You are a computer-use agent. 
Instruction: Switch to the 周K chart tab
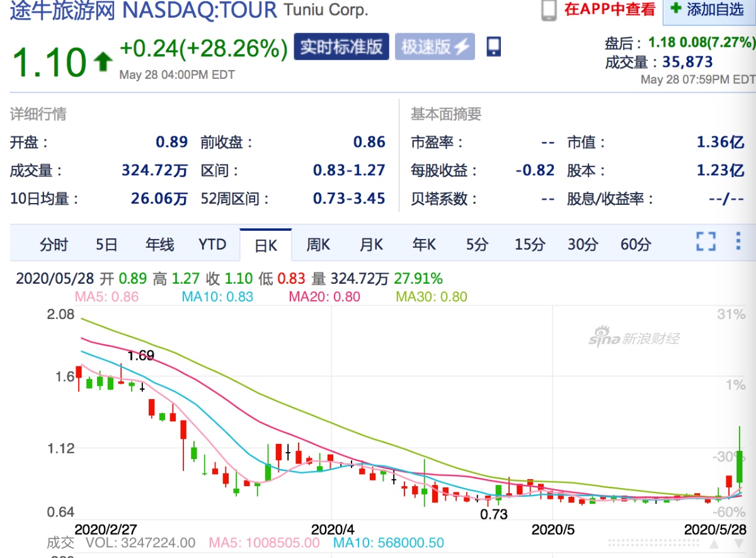(x=318, y=245)
